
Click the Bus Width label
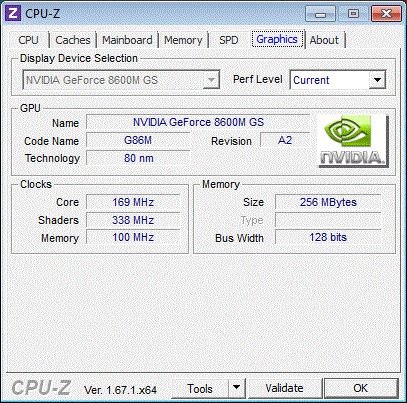[x=239, y=238]
